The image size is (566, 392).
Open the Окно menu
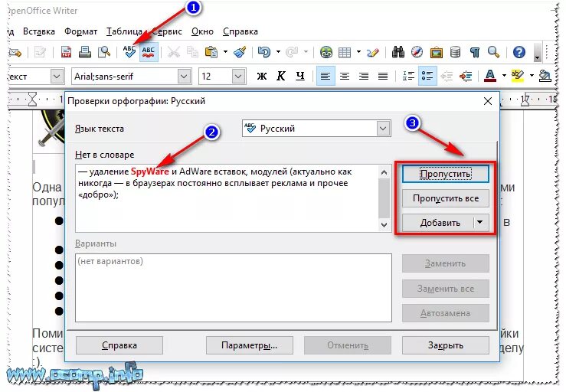[202, 31]
